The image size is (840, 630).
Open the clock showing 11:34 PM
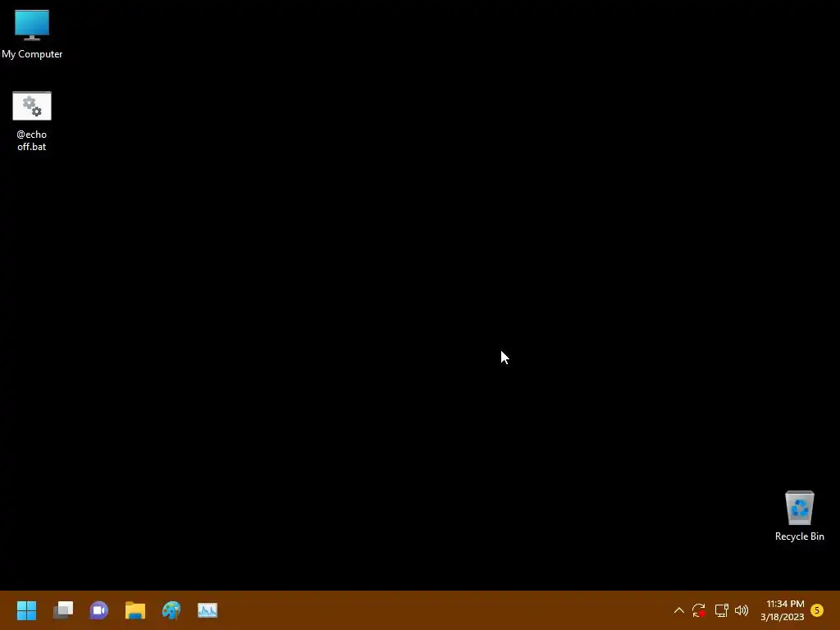click(x=783, y=610)
